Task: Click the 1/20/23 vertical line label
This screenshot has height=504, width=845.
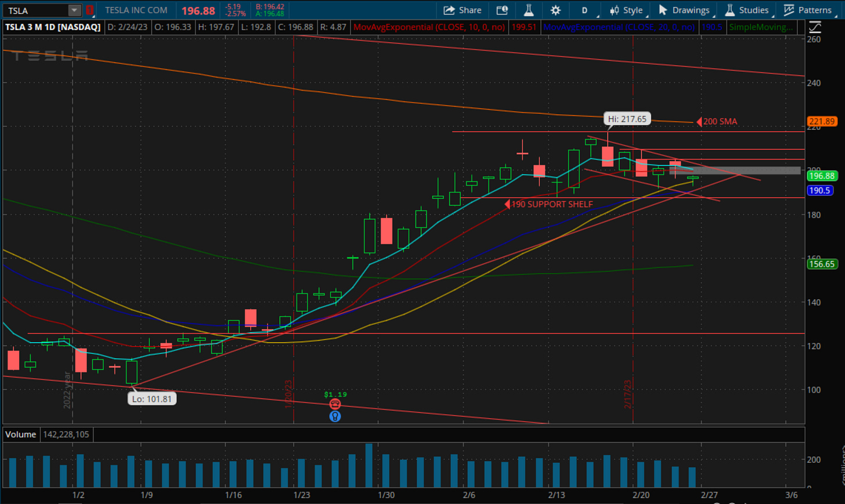Action: [288, 394]
